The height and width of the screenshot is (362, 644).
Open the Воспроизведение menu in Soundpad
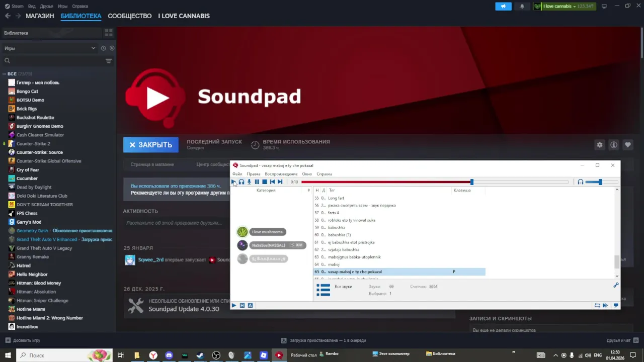pyautogui.click(x=281, y=174)
